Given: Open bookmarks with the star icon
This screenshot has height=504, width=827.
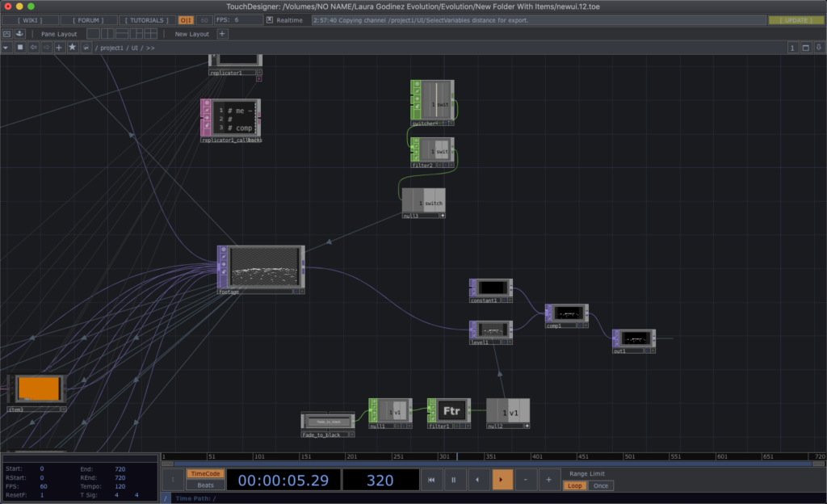Looking at the screenshot, I should (72, 48).
